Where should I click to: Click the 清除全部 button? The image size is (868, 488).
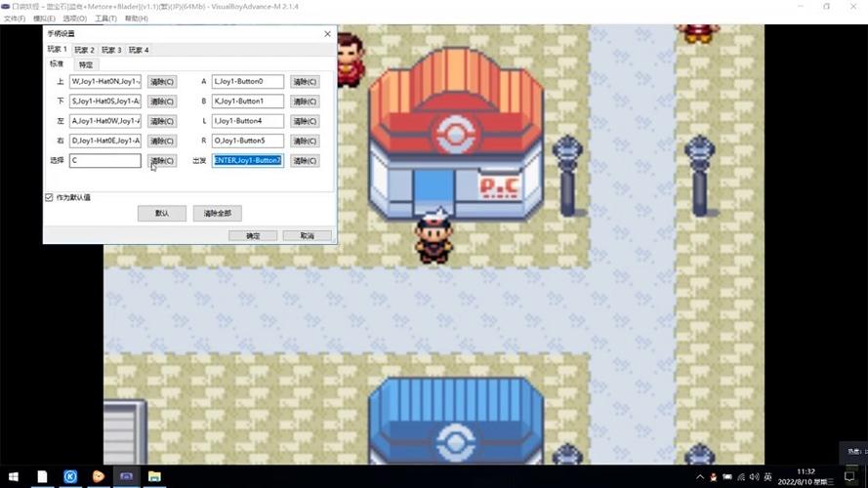pos(217,213)
